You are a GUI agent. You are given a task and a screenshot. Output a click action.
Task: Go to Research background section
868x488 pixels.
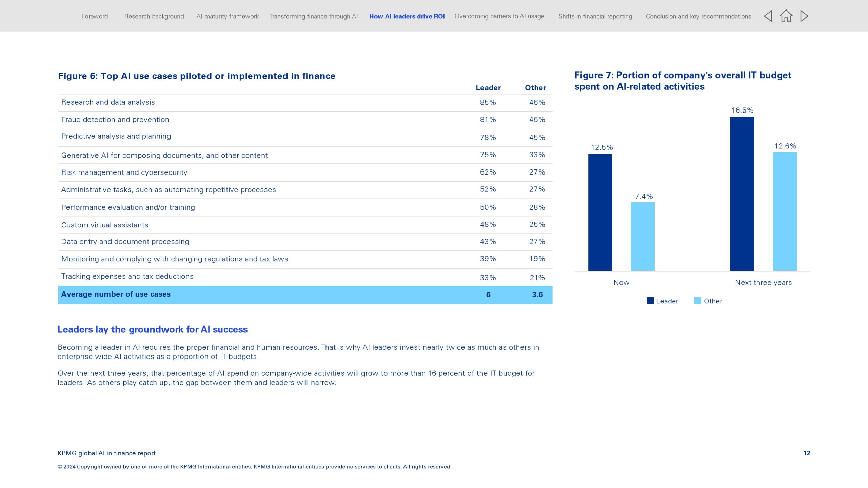point(154,16)
